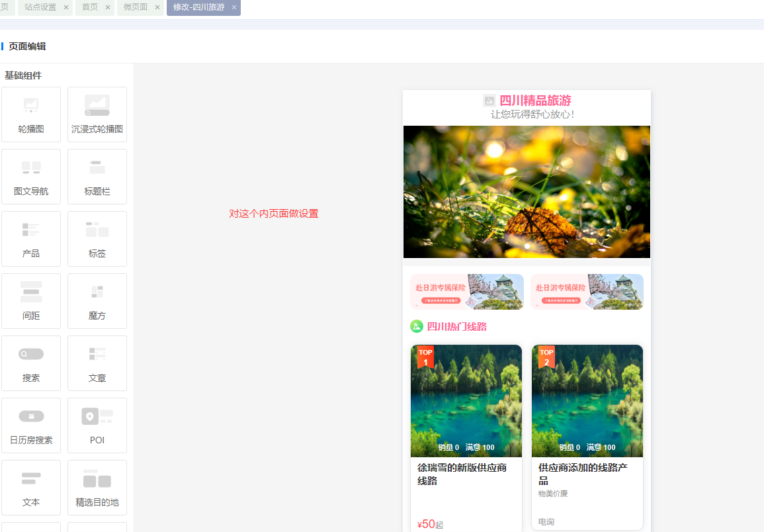The height and width of the screenshot is (532, 764).
Task: Insert the 间距 spacing component
Action: click(31, 300)
